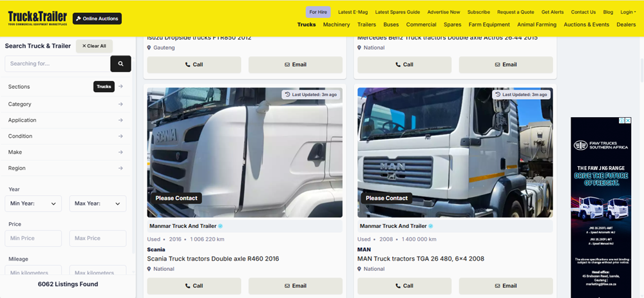
Task: Expand the Sections filter arrow
Action: coord(120,87)
